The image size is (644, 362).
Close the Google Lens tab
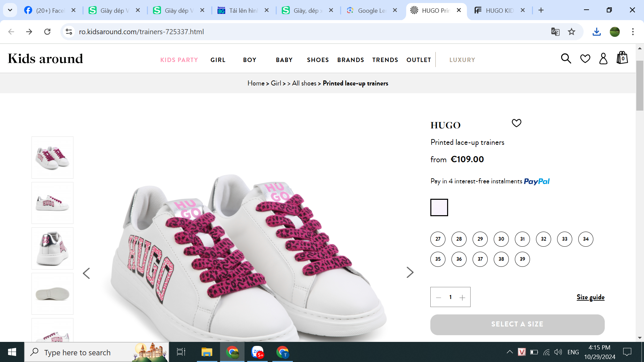[395, 10]
